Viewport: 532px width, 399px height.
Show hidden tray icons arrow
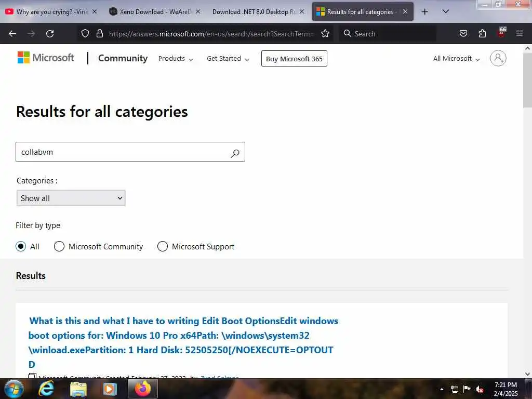coord(442,389)
